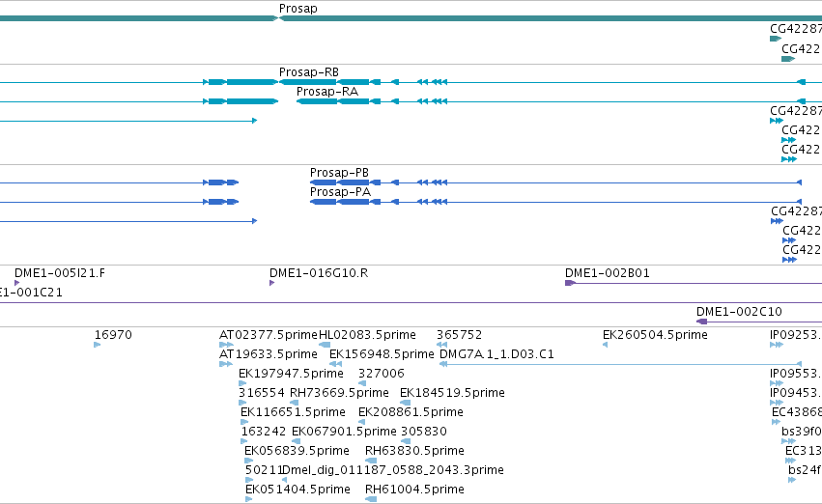
Task: Pick the DME1-005I21.F feature label
Action: point(60,273)
